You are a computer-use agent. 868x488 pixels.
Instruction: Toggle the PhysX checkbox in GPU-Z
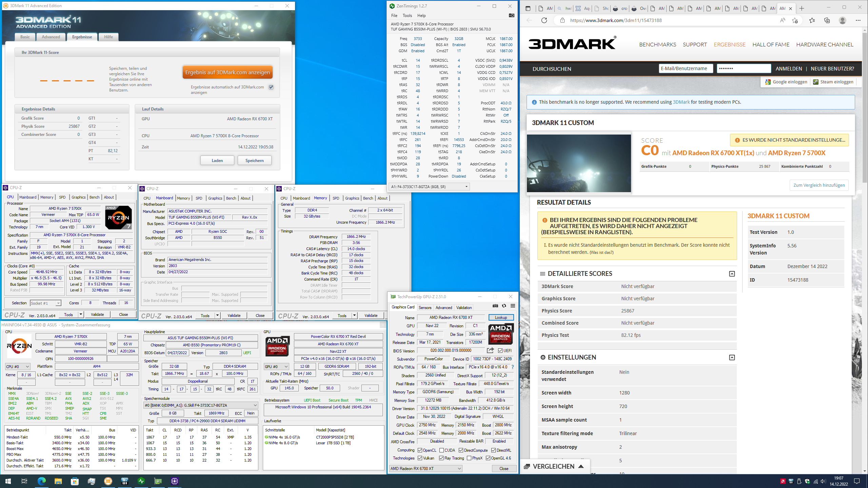(469, 458)
